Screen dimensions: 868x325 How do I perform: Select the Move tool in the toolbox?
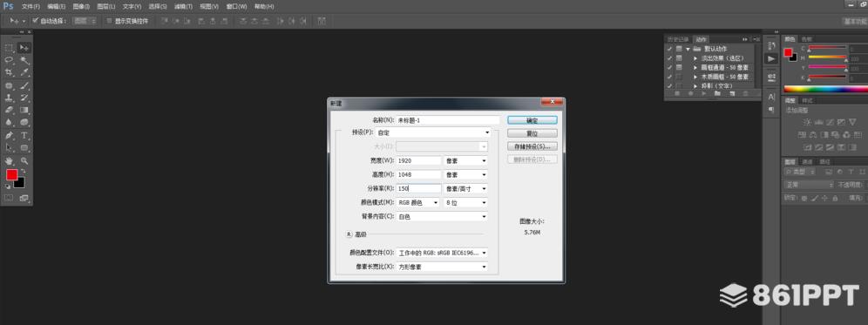tap(24, 48)
